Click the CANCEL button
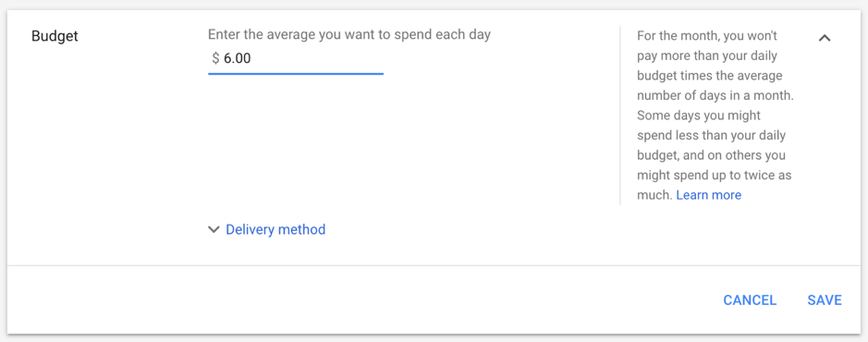The height and width of the screenshot is (342, 868). click(750, 299)
